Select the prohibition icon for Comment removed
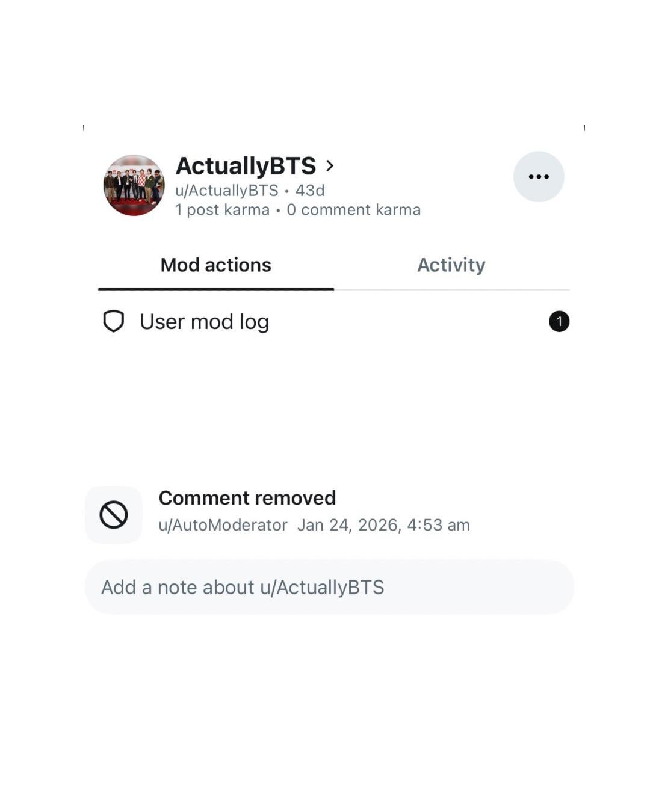 coord(114,514)
